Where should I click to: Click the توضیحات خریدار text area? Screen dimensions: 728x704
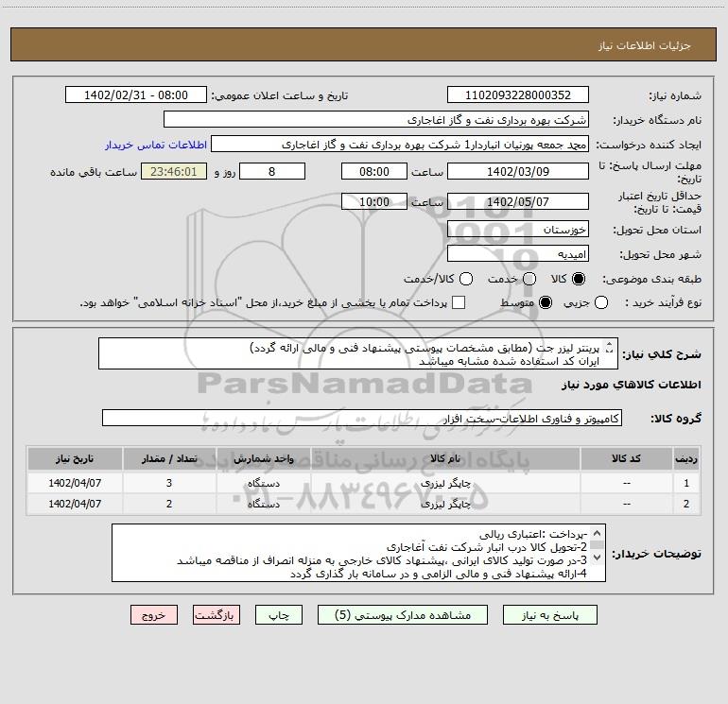tap(358, 553)
